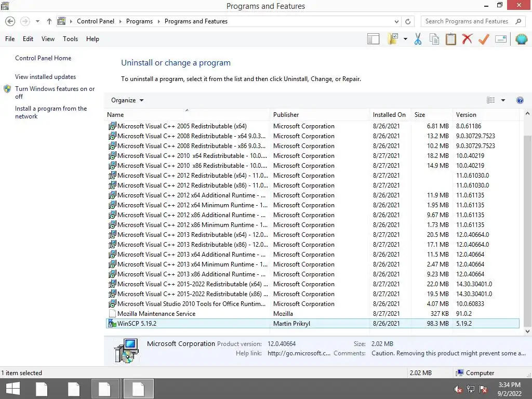
Task: Select Microsoft Visual C++ 2015-2022 Redistributable (x64)
Action: click(x=312, y=284)
